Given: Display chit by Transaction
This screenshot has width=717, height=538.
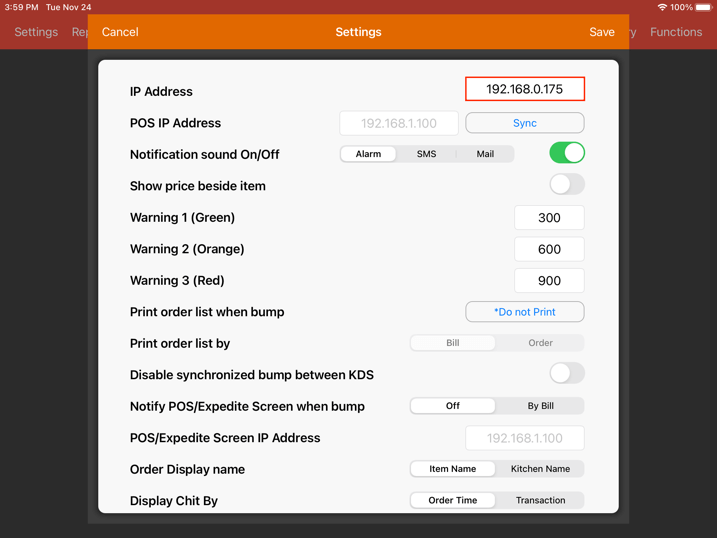Looking at the screenshot, I should point(540,501).
